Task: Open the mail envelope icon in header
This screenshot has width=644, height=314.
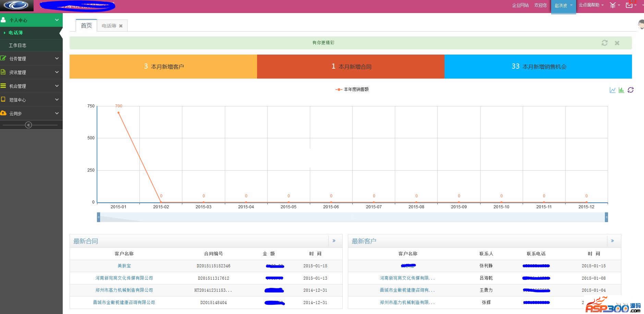Action: [629, 5]
